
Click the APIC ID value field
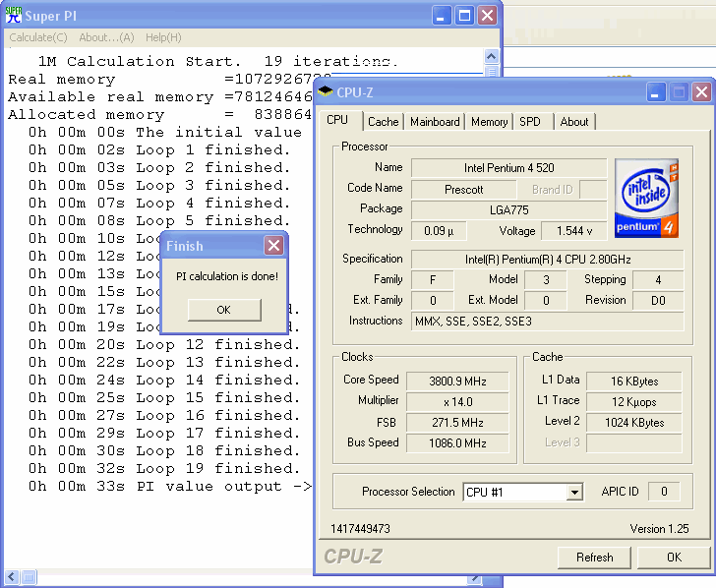pyautogui.click(x=664, y=492)
